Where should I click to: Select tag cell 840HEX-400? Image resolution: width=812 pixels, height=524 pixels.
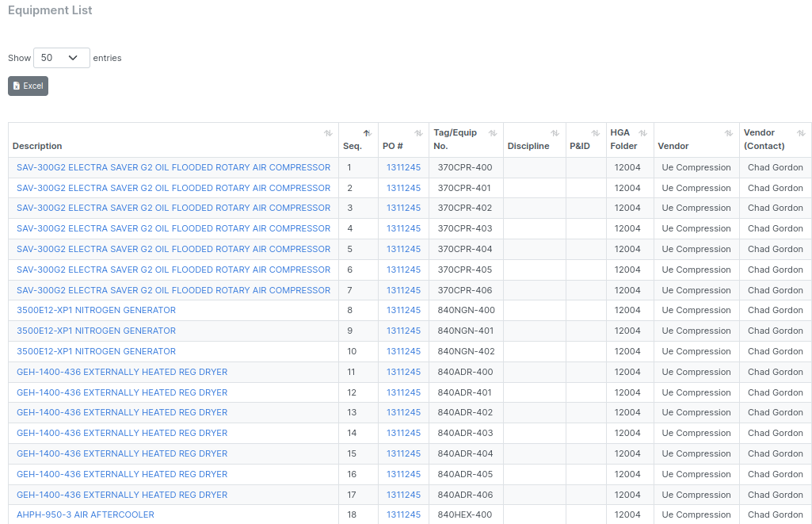465,514
